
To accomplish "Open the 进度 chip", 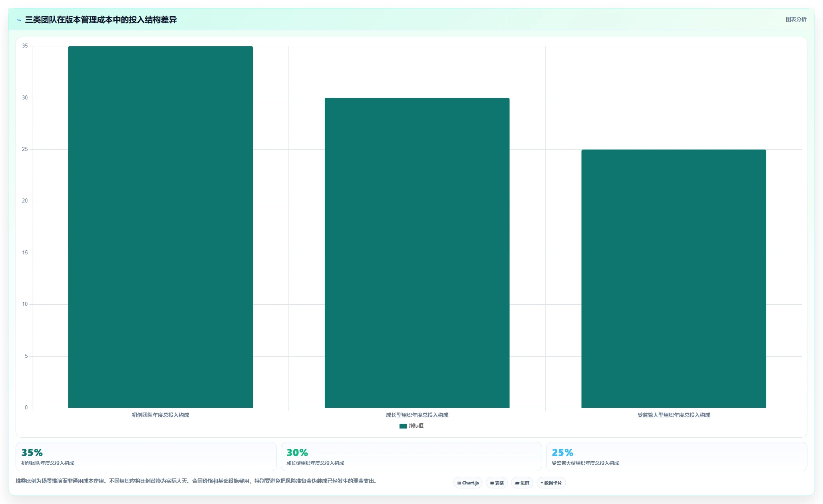I will point(522,483).
